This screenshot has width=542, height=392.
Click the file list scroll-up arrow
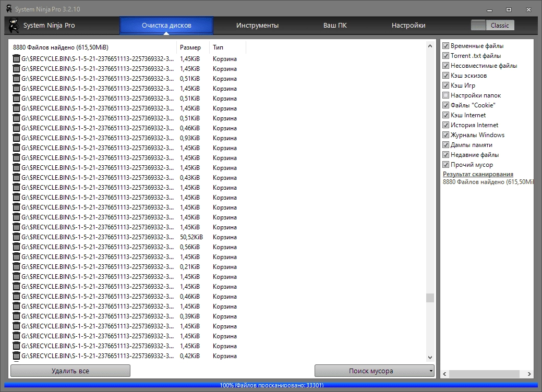[430, 46]
